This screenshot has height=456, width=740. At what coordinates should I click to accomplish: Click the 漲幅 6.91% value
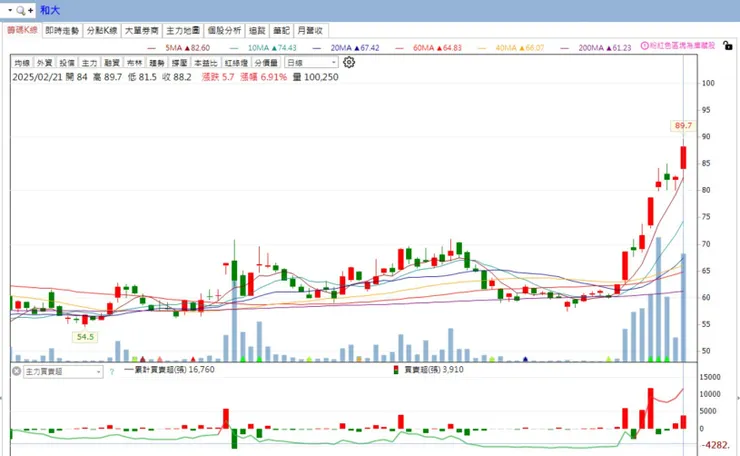click(x=263, y=77)
